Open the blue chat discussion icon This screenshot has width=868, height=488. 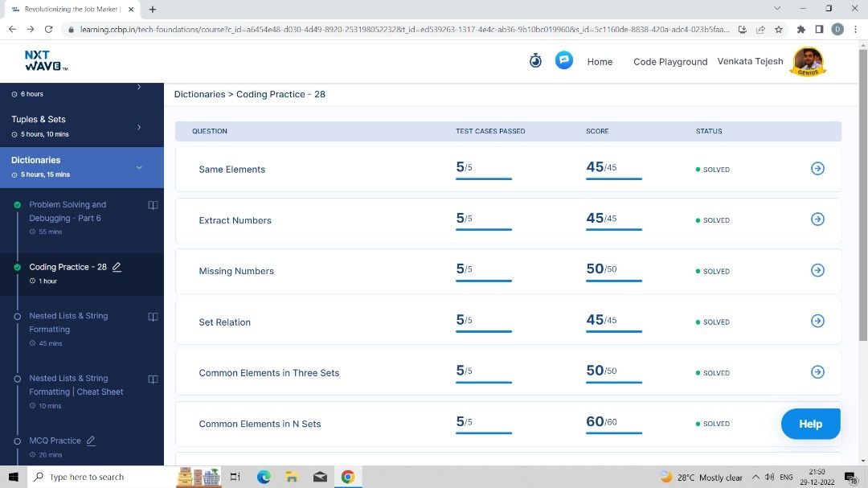(563, 59)
